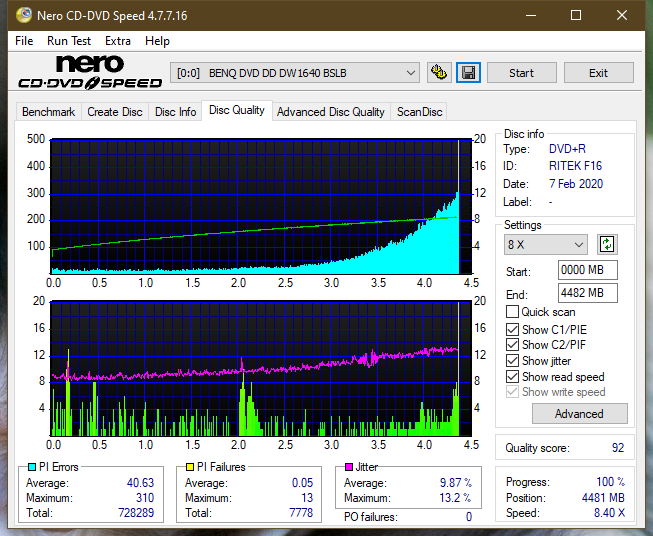Click the PI Failures jitter graph area
Viewport: 653px width, 536px height.
[x=261, y=369]
